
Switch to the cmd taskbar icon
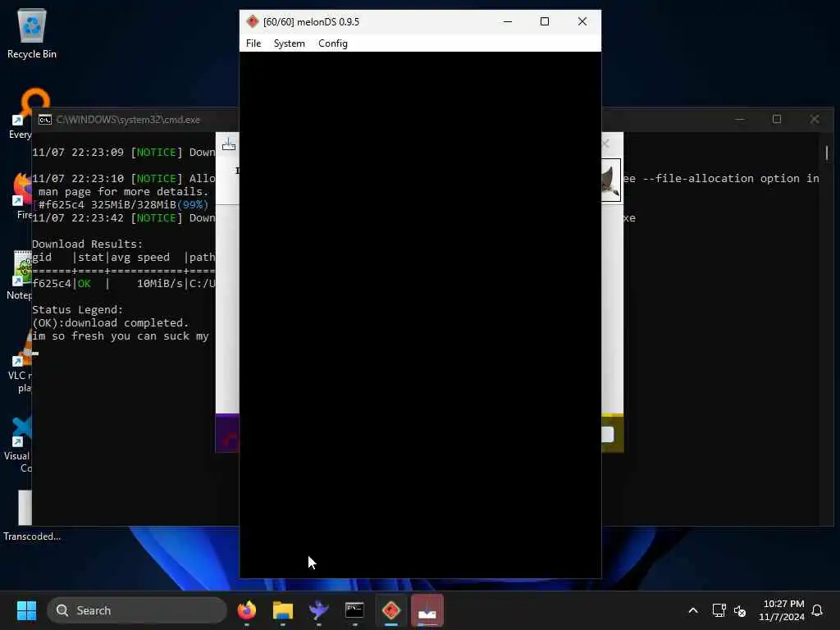coord(354,610)
